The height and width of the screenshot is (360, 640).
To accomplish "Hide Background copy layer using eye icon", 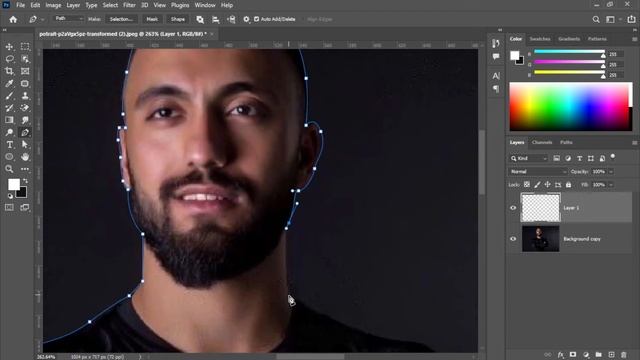I will (x=513, y=239).
